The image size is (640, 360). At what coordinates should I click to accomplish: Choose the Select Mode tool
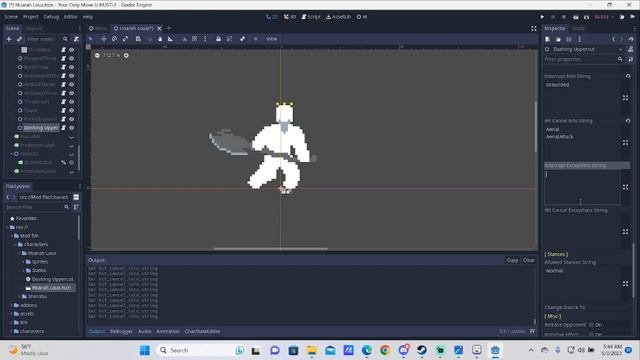[91, 39]
